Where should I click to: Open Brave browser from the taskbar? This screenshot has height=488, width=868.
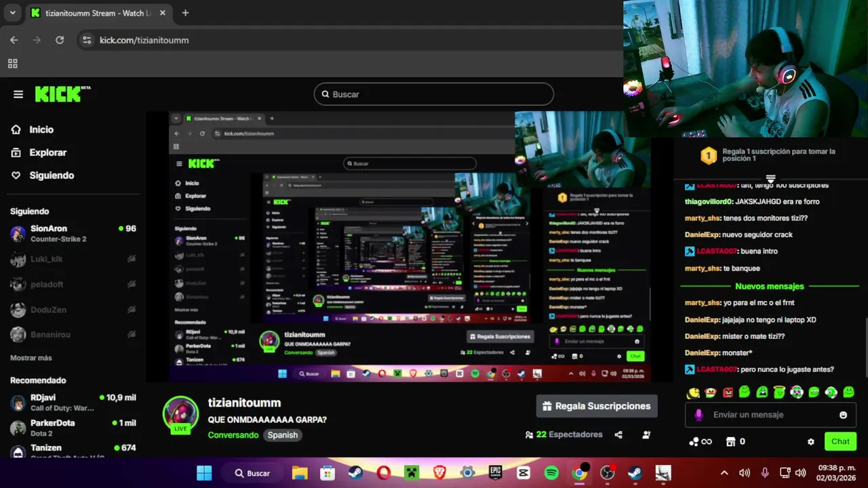click(x=439, y=473)
